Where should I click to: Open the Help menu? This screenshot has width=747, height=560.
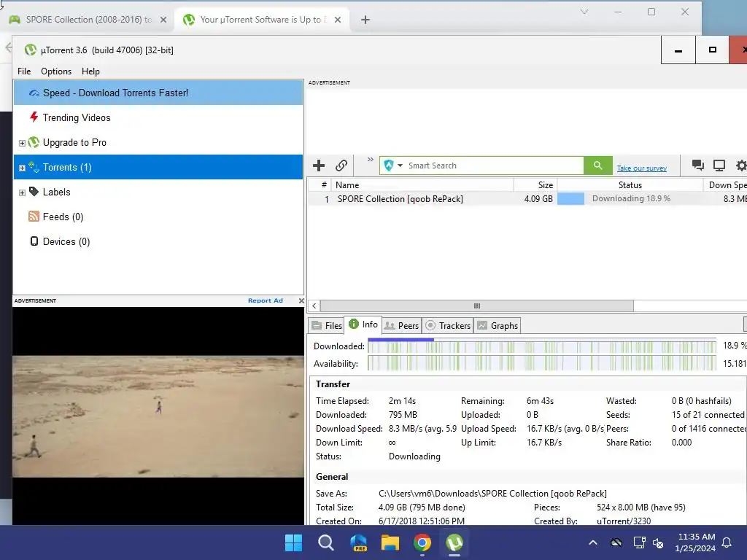pyautogui.click(x=90, y=71)
